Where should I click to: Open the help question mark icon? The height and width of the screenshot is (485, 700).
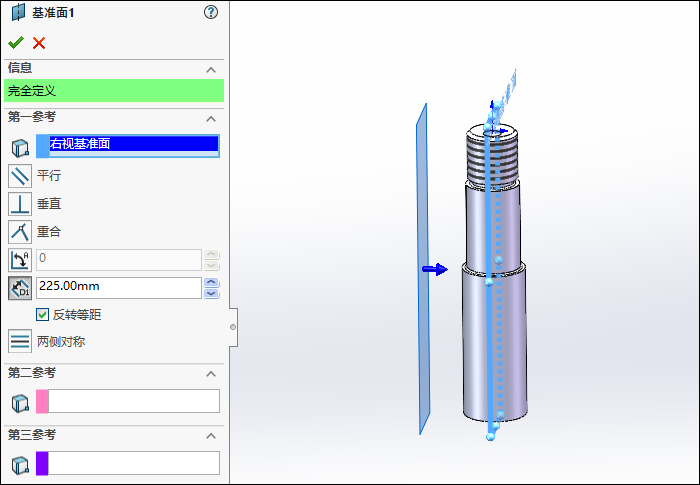pyautogui.click(x=210, y=12)
